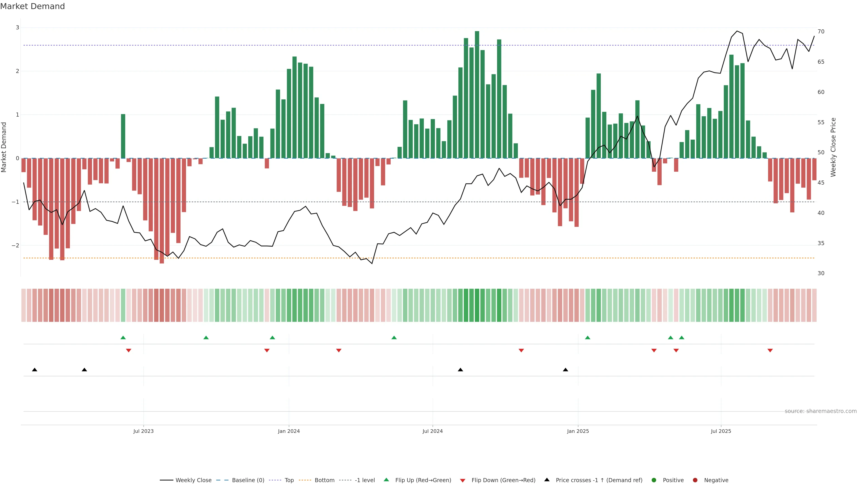Toggle Baseline (0) legend entry

248,480
